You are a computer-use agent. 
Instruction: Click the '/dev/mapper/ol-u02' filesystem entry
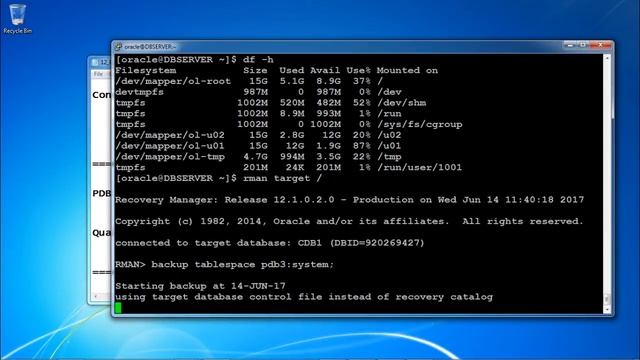[170, 135]
